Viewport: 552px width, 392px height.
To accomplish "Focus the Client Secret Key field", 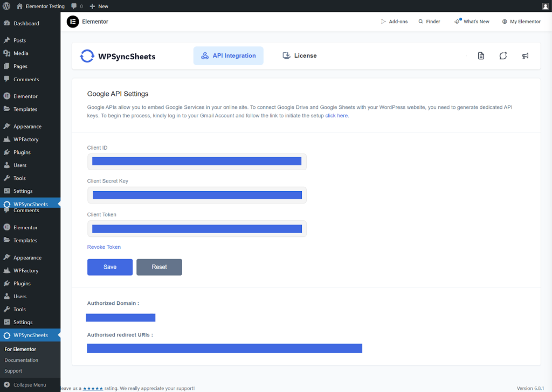I will (197, 195).
